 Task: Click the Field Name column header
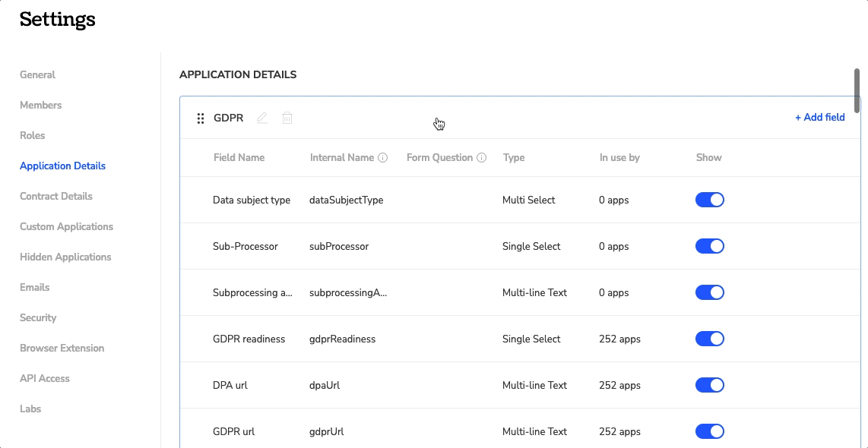pyautogui.click(x=239, y=158)
